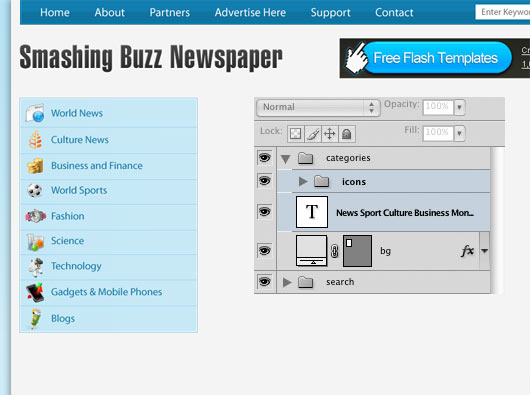The height and width of the screenshot is (395, 530).
Task: Click the mask link chain on bg layer
Action: coord(335,251)
